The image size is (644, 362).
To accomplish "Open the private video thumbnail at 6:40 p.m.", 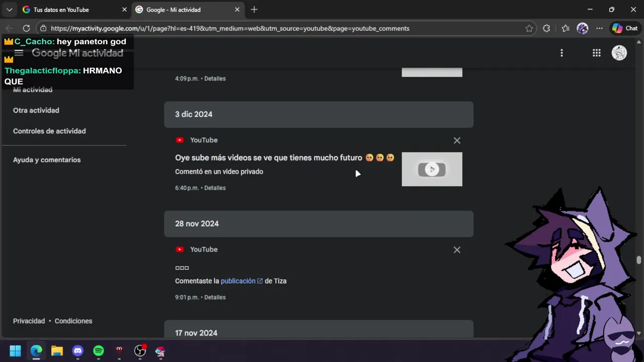I will (x=432, y=169).
